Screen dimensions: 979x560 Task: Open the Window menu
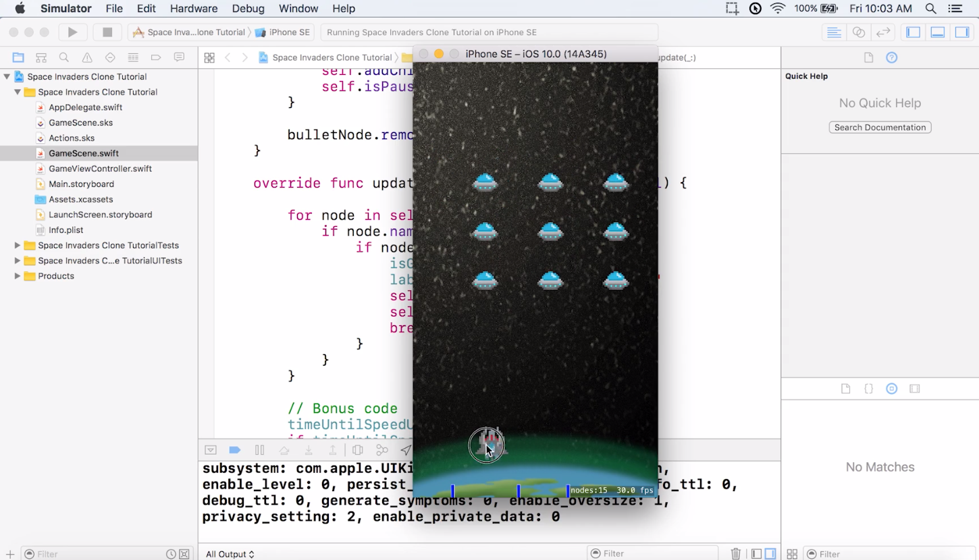coord(298,9)
